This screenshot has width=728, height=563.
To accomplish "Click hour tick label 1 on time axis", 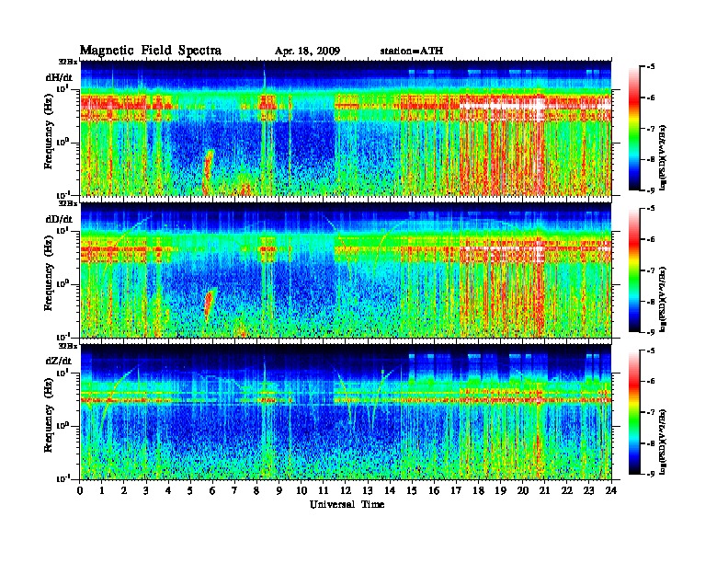I will 102,491.
